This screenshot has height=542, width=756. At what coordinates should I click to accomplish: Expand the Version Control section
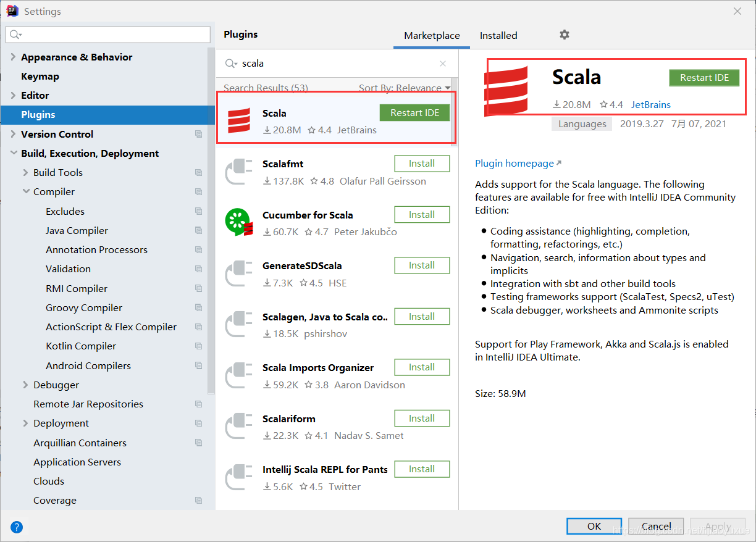(x=14, y=134)
